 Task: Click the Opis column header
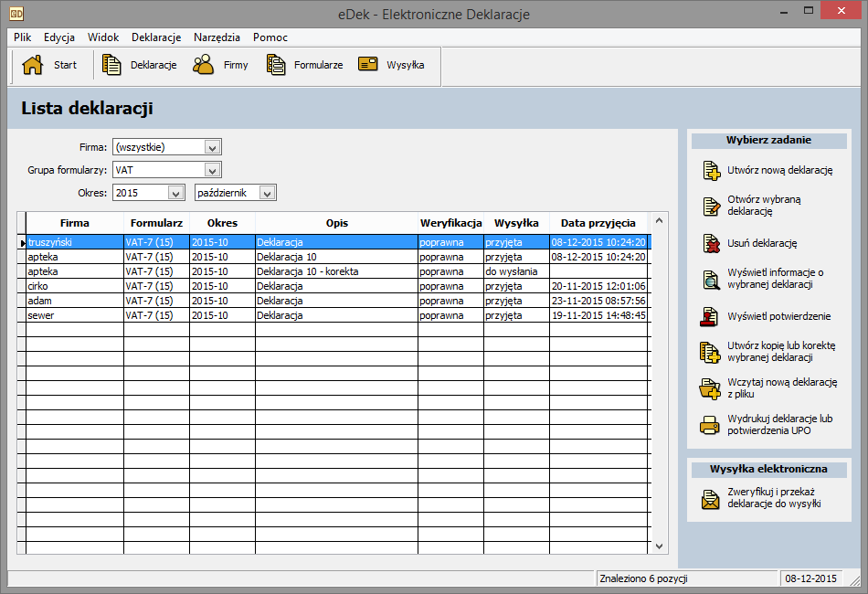pyautogui.click(x=336, y=223)
